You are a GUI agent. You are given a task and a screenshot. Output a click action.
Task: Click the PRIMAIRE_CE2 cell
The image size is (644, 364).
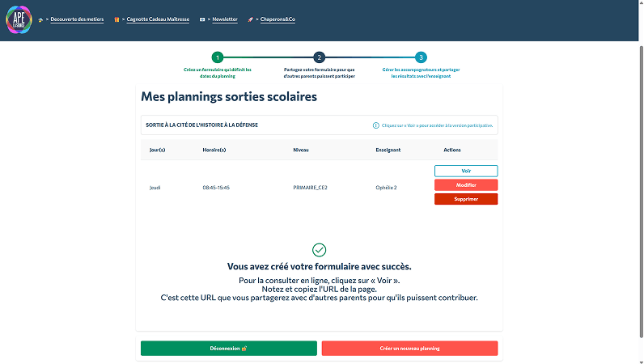click(x=310, y=188)
